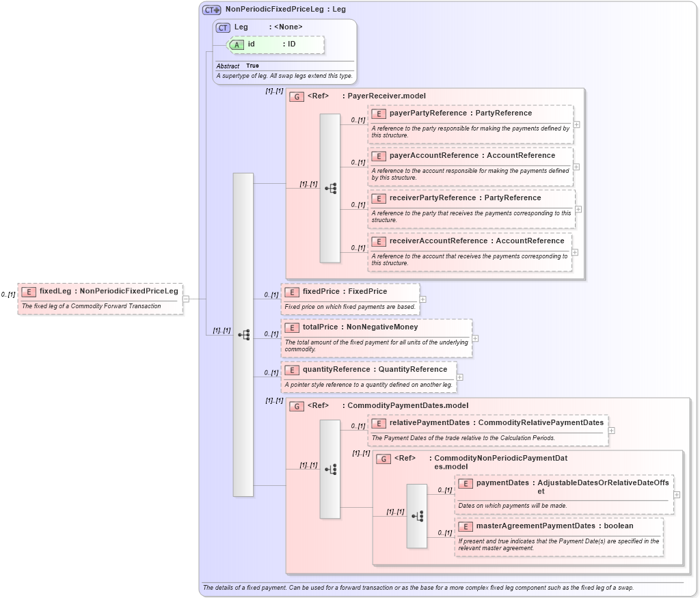Click the E icon of payerAccountReference
This screenshot has height=598, width=700.
click(379, 157)
